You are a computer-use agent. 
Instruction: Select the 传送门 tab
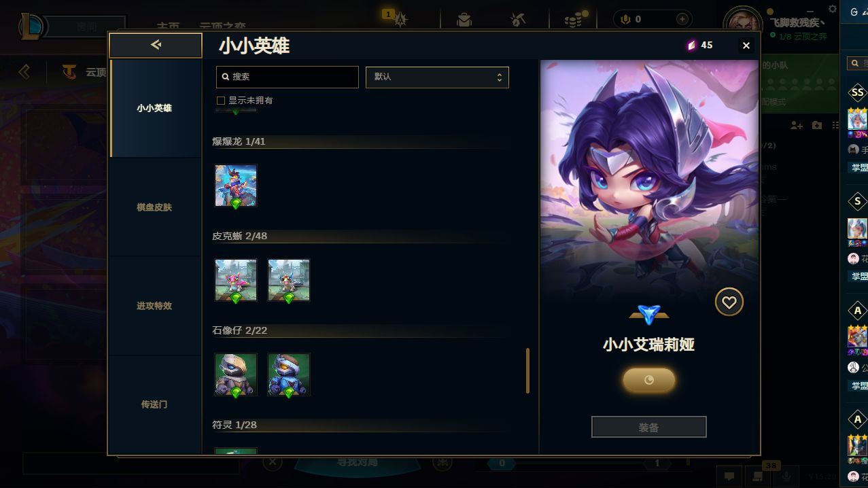154,404
